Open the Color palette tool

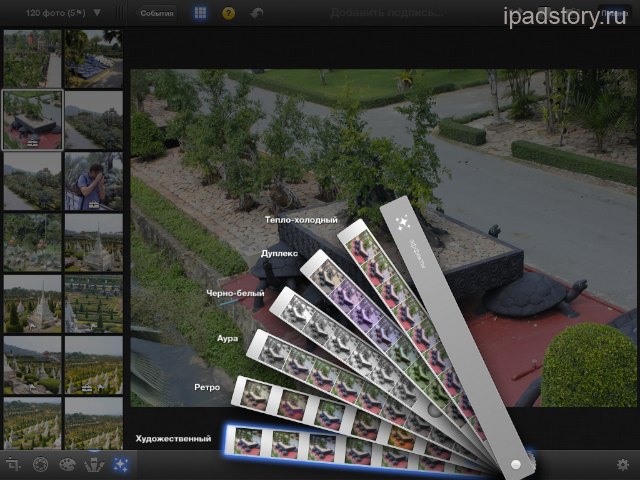click(x=67, y=464)
